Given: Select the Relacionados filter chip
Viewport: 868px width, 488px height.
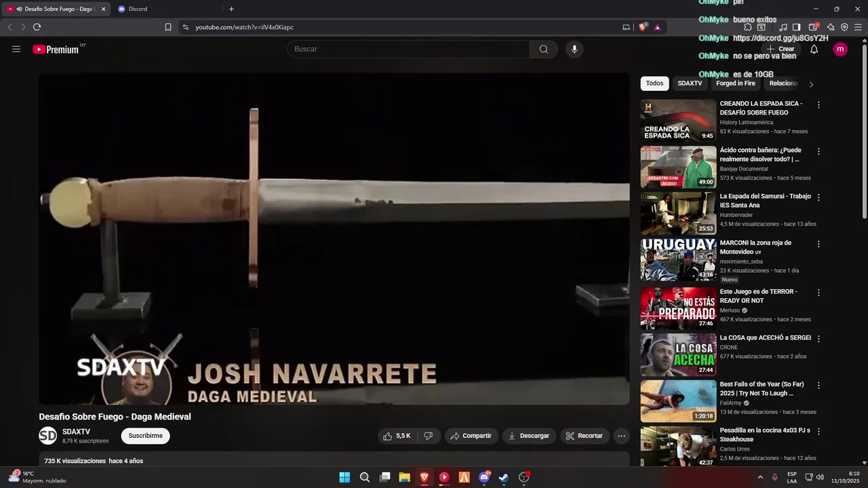Looking at the screenshot, I should click(783, 83).
